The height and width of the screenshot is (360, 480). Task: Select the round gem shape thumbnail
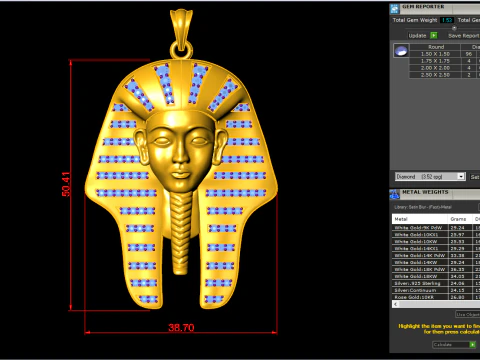[401, 51]
